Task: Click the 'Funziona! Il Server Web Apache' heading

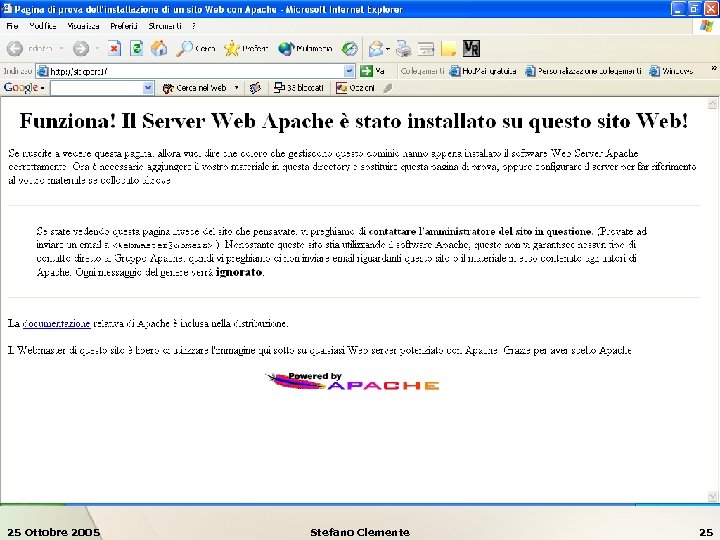Action: tap(354, 121)
